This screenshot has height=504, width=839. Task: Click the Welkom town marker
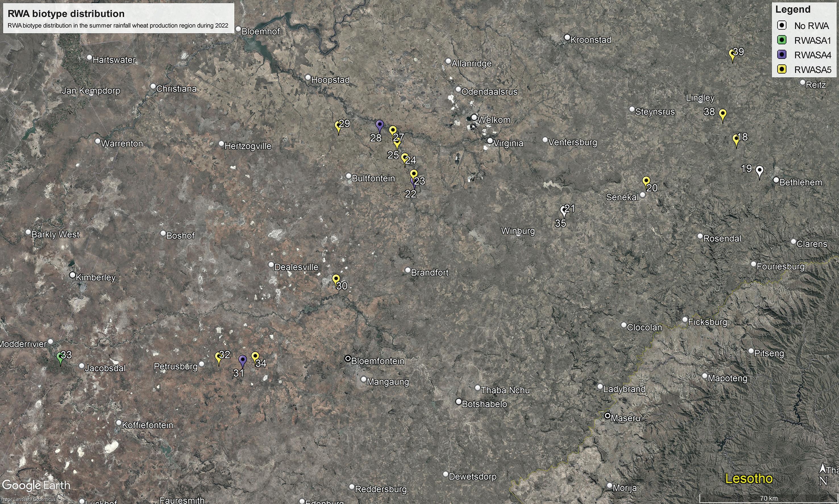(x=474, y=117)
